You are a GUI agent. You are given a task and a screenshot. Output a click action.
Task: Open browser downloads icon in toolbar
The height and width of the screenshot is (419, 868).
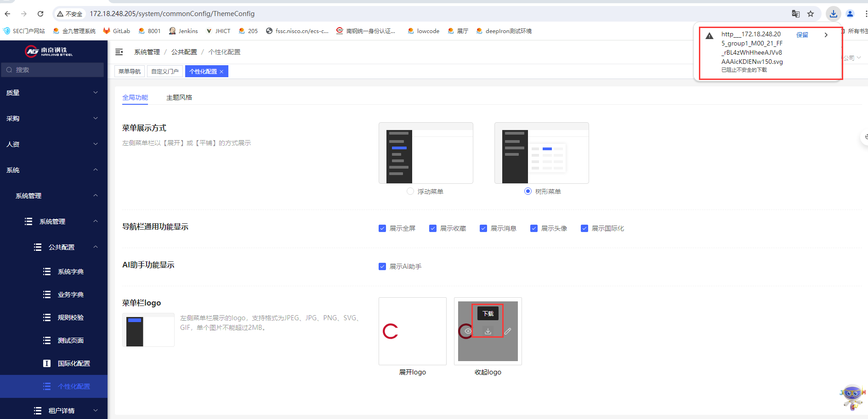pos(834,14)
